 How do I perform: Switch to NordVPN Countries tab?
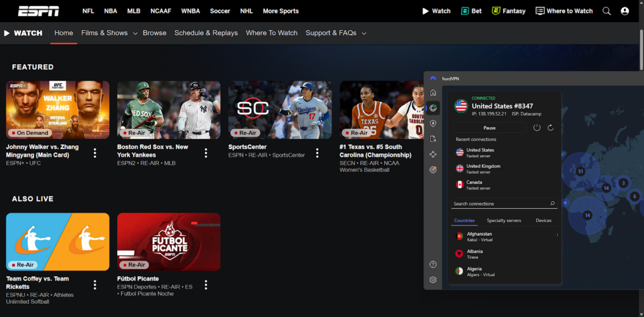click(x=464, y=221)
